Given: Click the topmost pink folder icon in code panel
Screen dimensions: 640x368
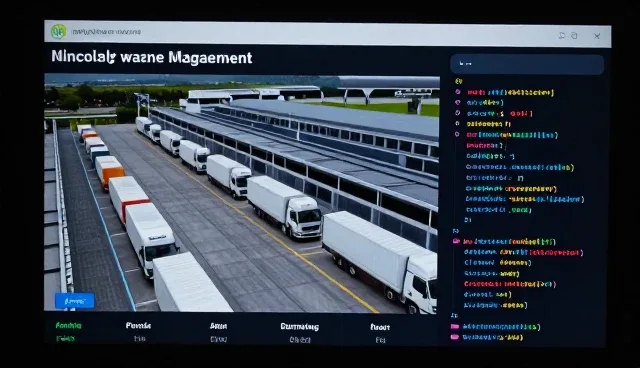Looking at the screenshot, I should pos(456,241).
